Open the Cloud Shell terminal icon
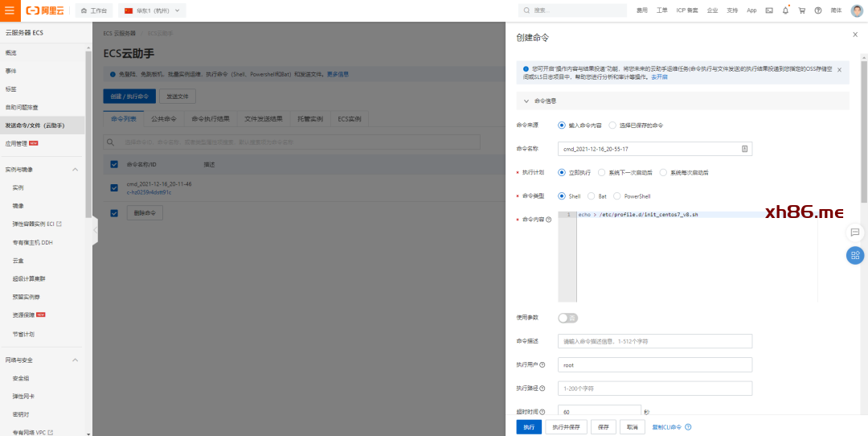This screenshot has width=868, height=436. point(769,10)
